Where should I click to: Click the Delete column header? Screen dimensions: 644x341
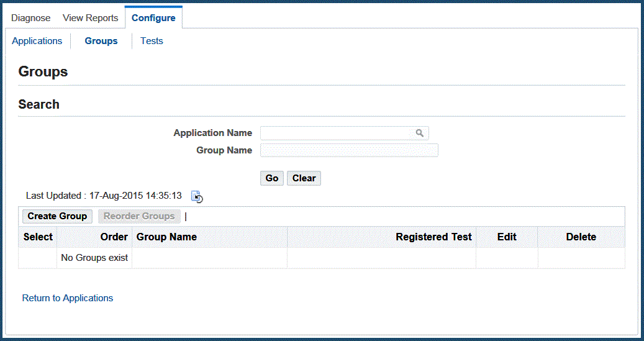coord(581,237)
